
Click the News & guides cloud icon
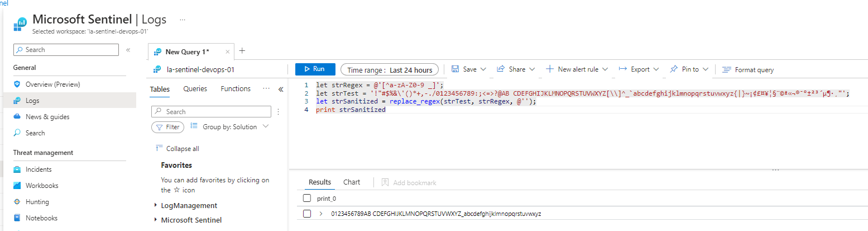[17, 117]
